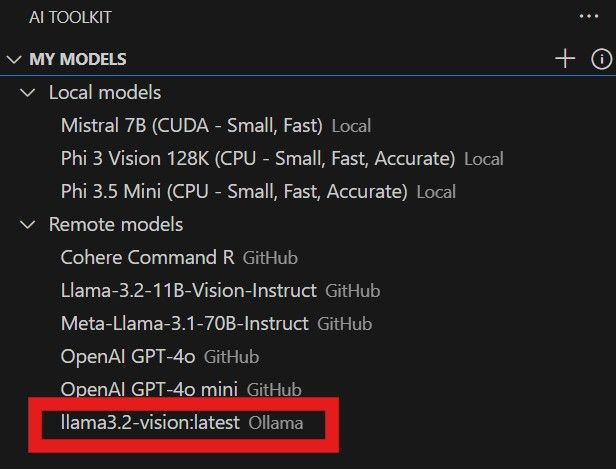The height and width of the screenshot is (469, 616).
Task: Collapse the MY MODELS section chevron
Action: pyautogui.click(x=14, y=59)
